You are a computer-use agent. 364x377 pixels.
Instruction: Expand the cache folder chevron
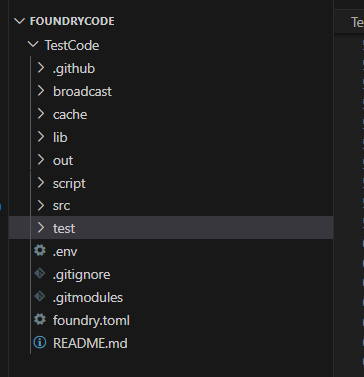pos(41,114)
